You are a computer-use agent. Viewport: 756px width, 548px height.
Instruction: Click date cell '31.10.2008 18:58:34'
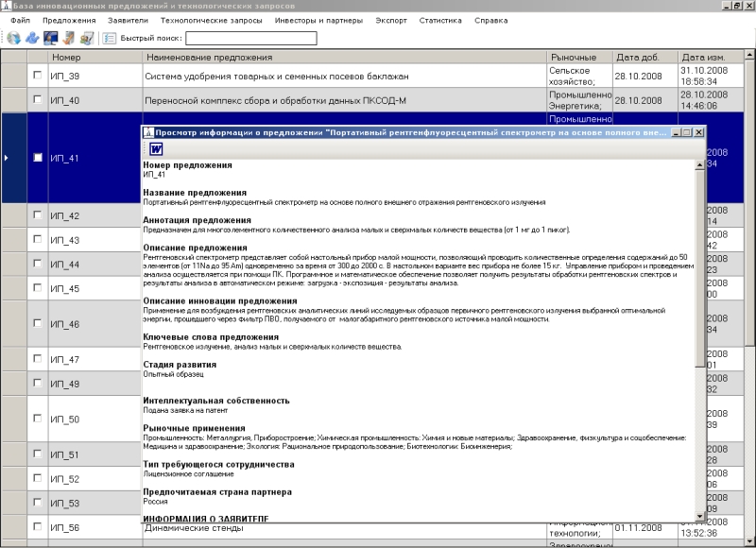(x=712, y=76)
